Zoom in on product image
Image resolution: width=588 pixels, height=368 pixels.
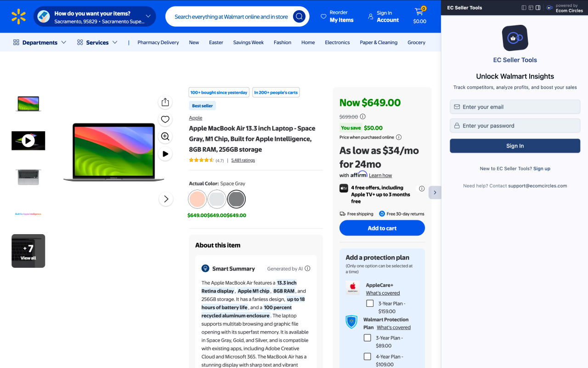point(165,137)
